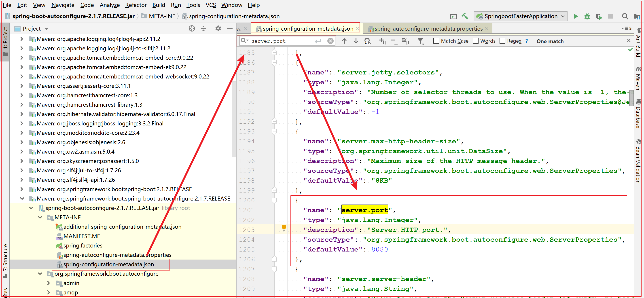Select all occurrences icon in find bar
Image resolution: width=644 pixels, height=298 pixels.
point(405,41)
